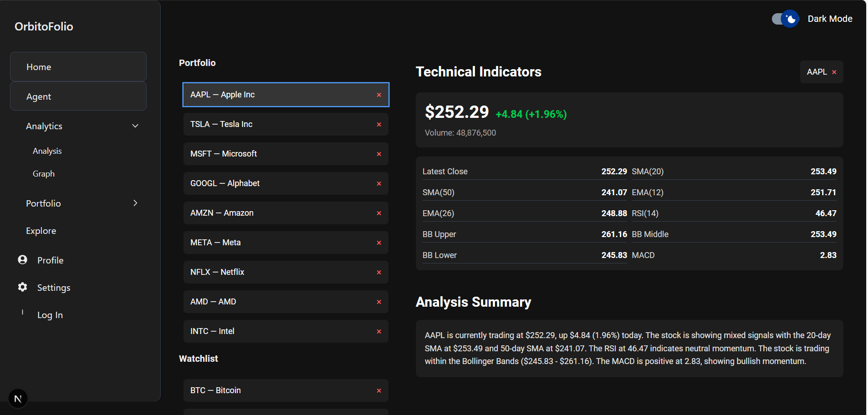Viewport: 868px width, 415px height.
Task: Open the Analysis submenu item
Action: point(47,151)
